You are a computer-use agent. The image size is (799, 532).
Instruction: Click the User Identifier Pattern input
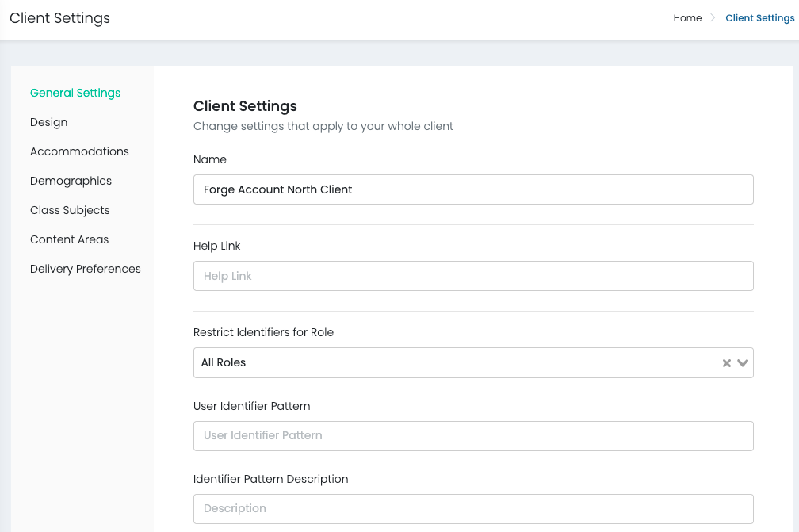[x=473, y=435]
